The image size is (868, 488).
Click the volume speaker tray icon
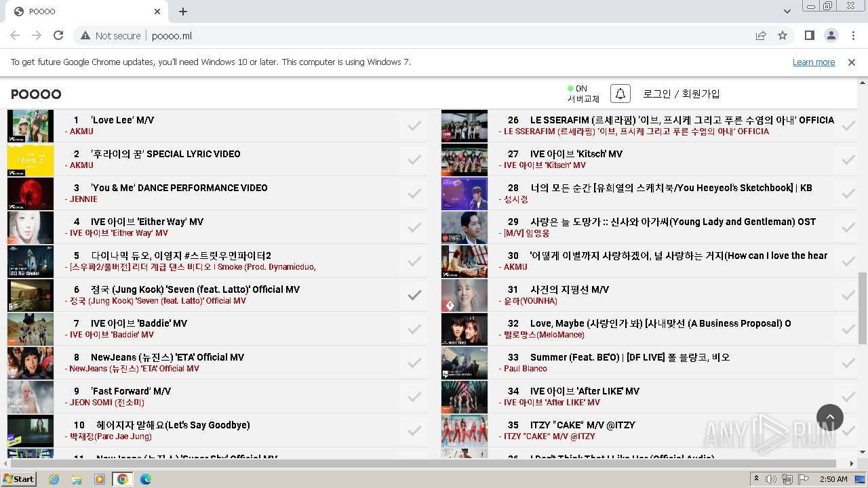pyautogui.click(x=771, y=479)
